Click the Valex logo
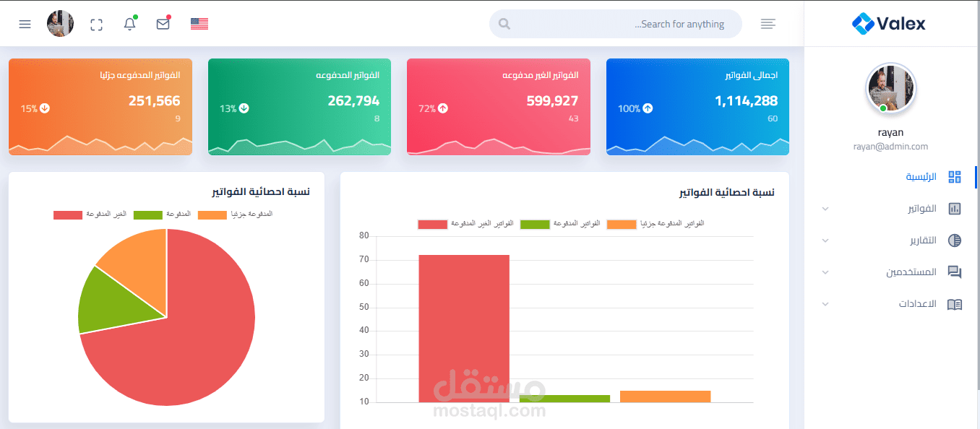Viewport: 980px width, 429px height. 890,22
